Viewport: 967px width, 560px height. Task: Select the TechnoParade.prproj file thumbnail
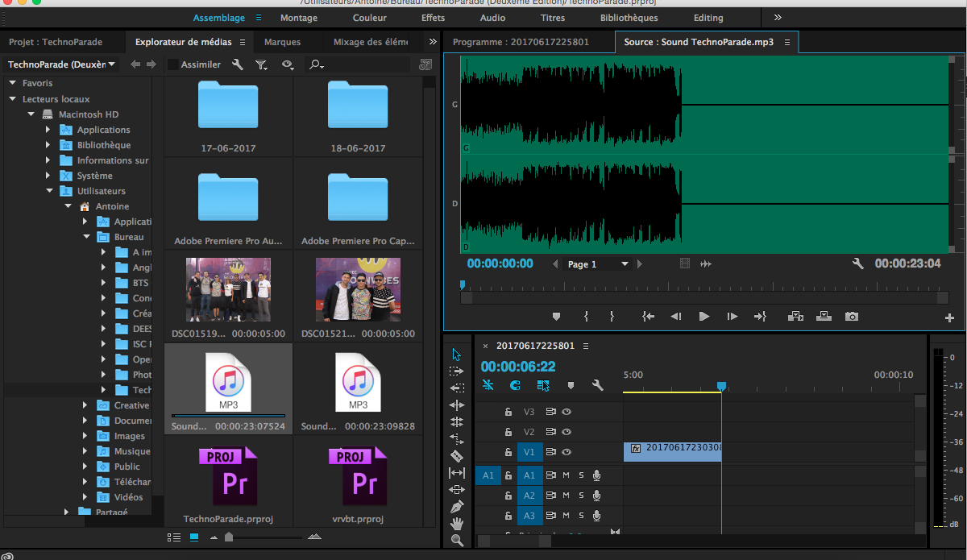228,478
